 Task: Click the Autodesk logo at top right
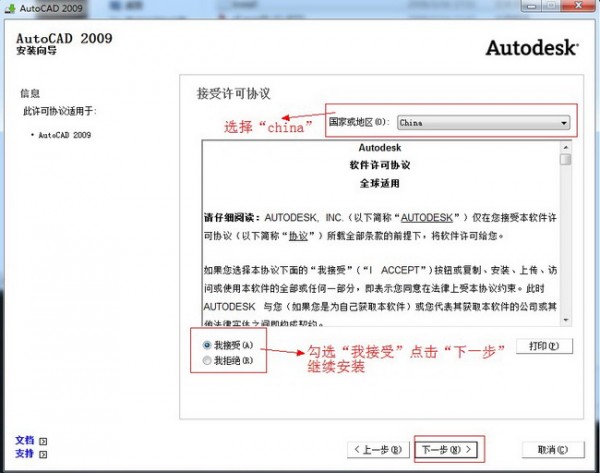[x=532, y=48]
